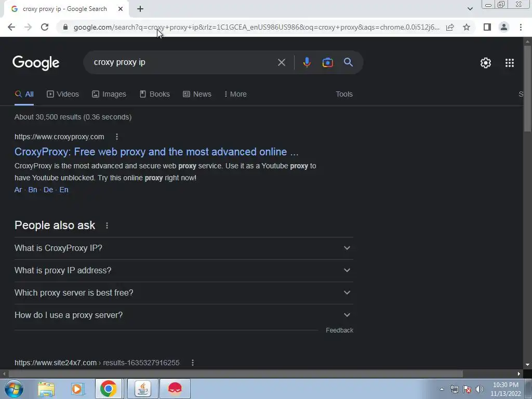Click the vertical scrollbar thumb
This screenshot has height=399, width=532.
tap(527, 89)
